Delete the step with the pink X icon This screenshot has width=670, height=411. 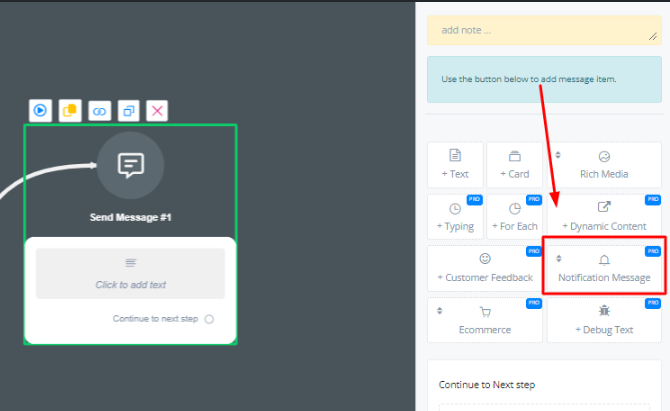point(157,110)
